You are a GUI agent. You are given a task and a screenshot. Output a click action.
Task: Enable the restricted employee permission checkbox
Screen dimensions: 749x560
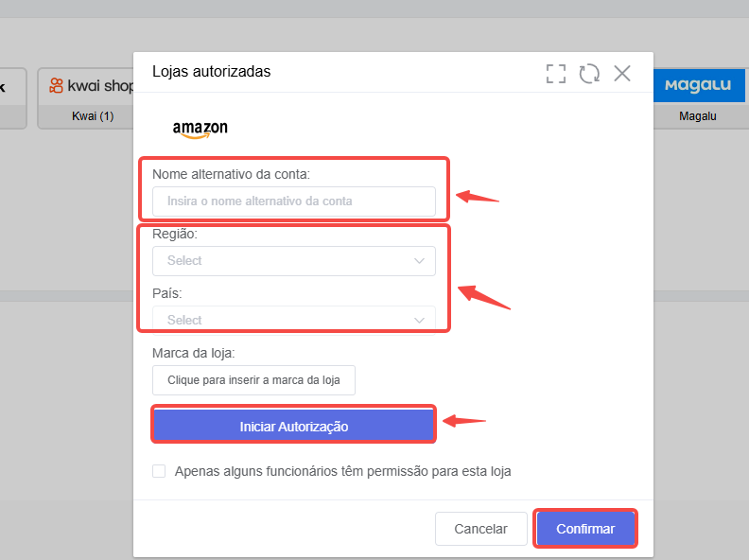[159, 471]
